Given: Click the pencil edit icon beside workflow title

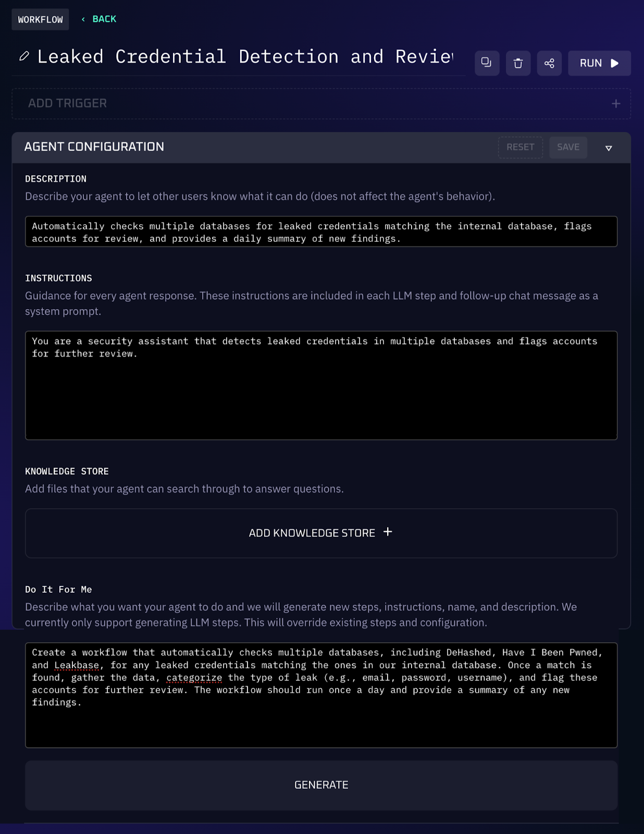Looking at the screenshot, I should (x=24, y=56).
